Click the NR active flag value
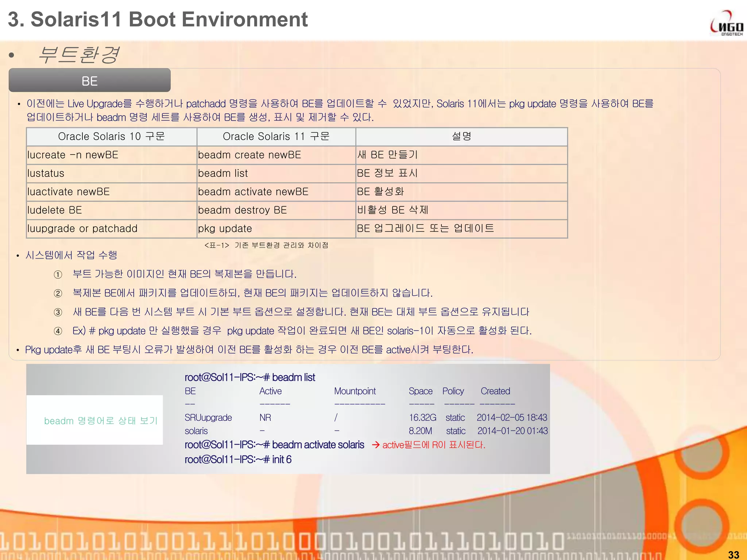 [265, 418]
